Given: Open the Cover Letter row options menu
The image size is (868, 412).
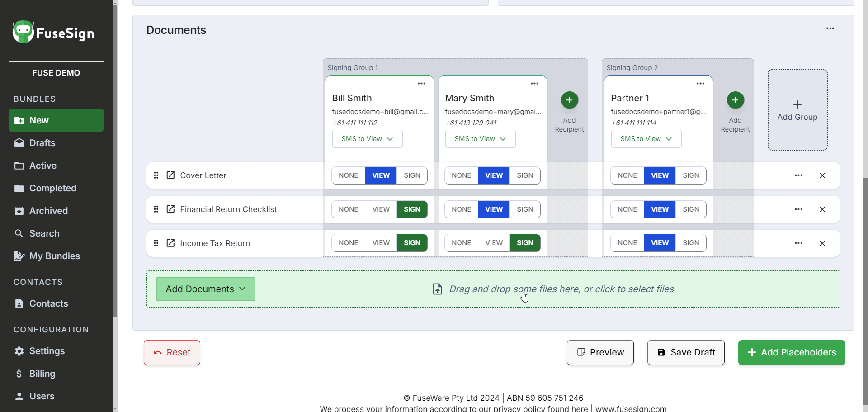Looking at the screenshot, I should tap(798, 175).
